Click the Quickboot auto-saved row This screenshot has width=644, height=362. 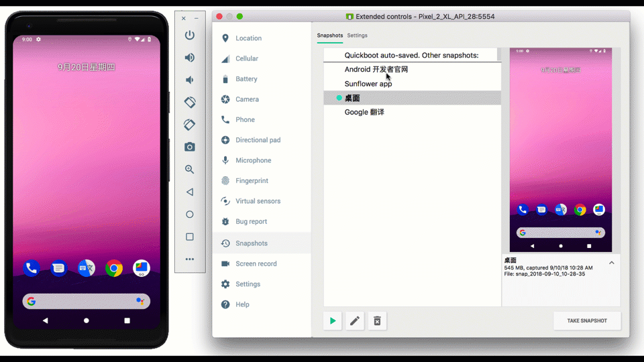[x=411, y=55]
